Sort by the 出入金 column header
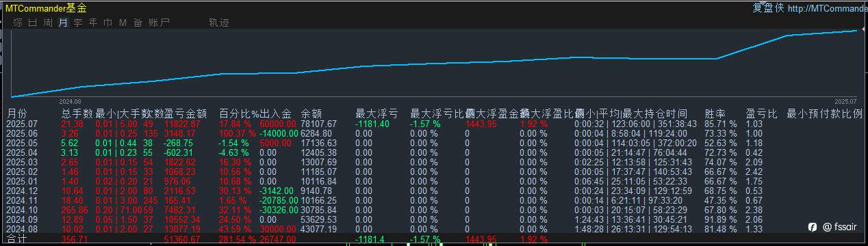The image size is (868, 246). tap(275, 113)
